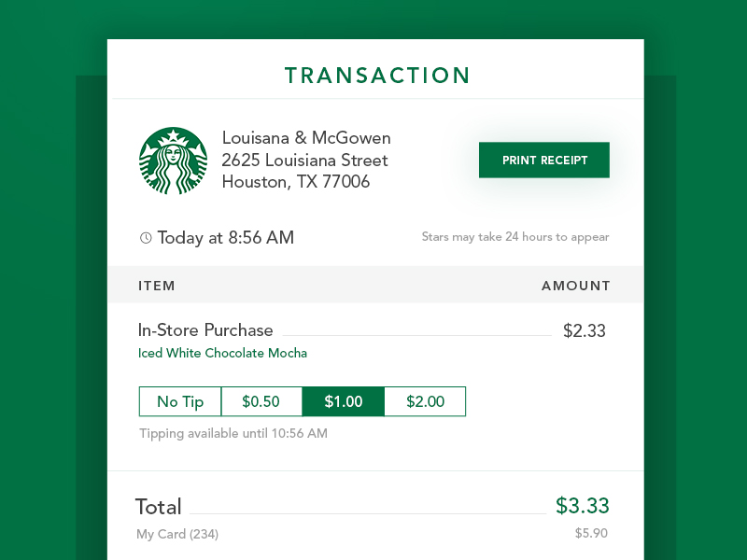747x560 pixels.
Task: Click the Today at 8:56 AM timestamp
Action: coord(225,238)
